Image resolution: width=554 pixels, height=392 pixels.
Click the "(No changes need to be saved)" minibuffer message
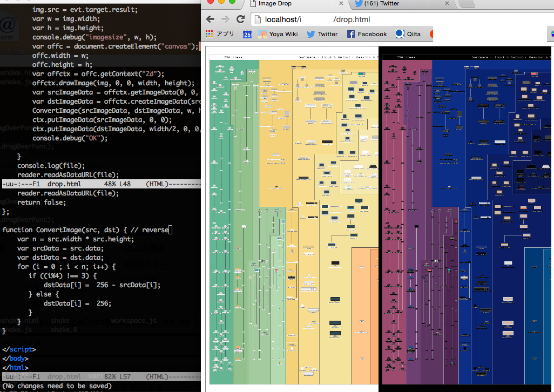click(57, 386)
